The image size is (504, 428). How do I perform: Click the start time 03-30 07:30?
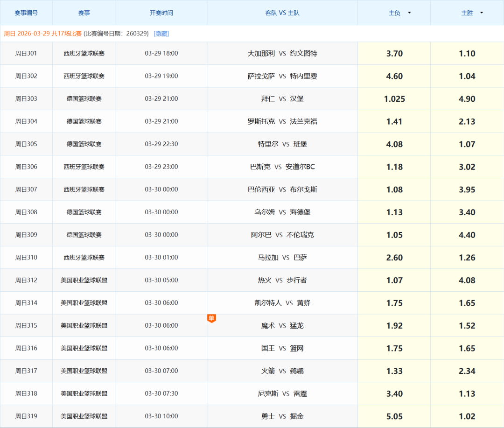coord(161,393)
